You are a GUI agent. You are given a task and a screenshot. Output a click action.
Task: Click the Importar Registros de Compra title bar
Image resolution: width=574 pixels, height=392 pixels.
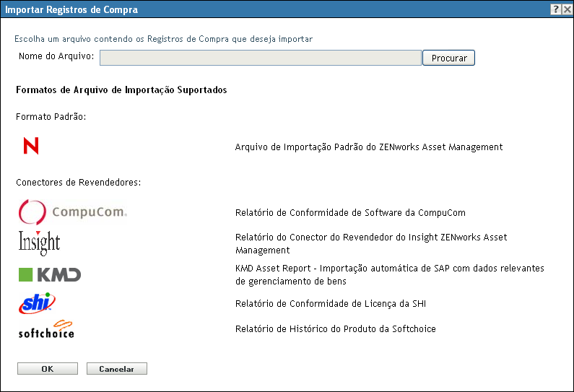217,9
